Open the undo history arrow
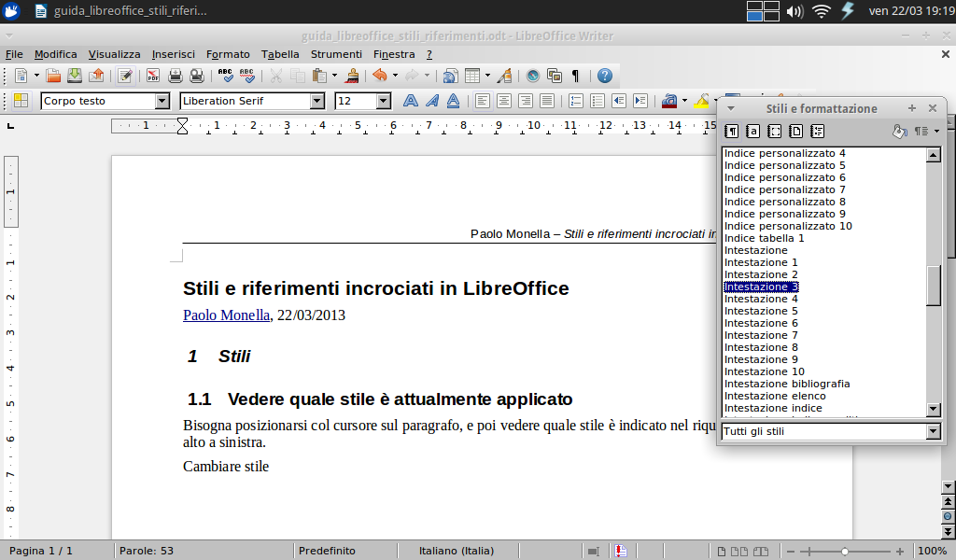Viewport: 956px width, 560px height. coord(395,76)
